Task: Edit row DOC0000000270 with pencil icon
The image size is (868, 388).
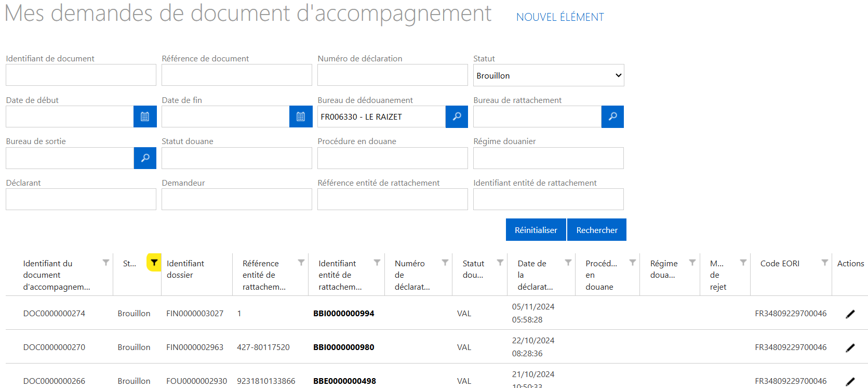Action: [x=850, y=347]
